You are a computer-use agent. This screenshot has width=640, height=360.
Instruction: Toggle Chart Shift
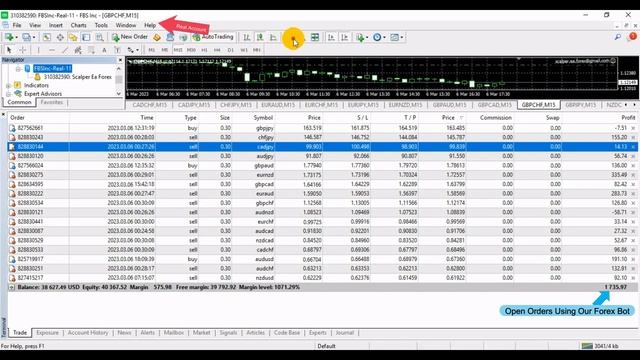click(345, 37)
